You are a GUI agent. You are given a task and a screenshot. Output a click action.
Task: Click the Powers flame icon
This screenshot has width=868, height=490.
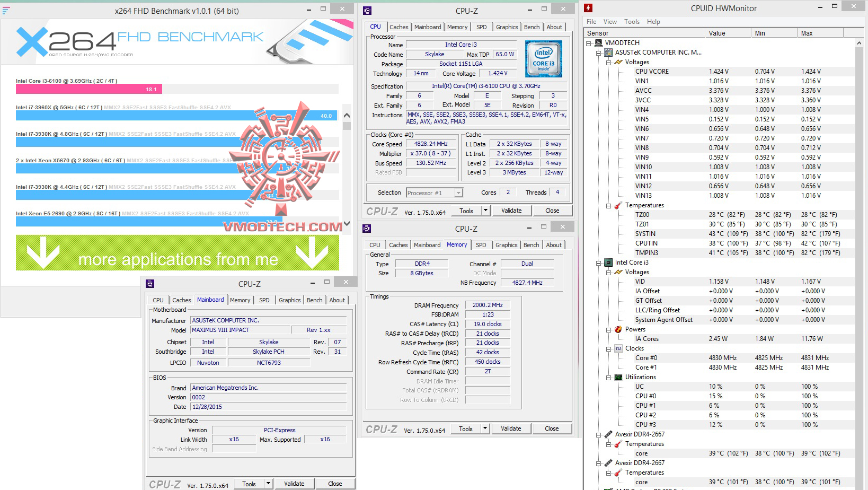pos(618,329)
